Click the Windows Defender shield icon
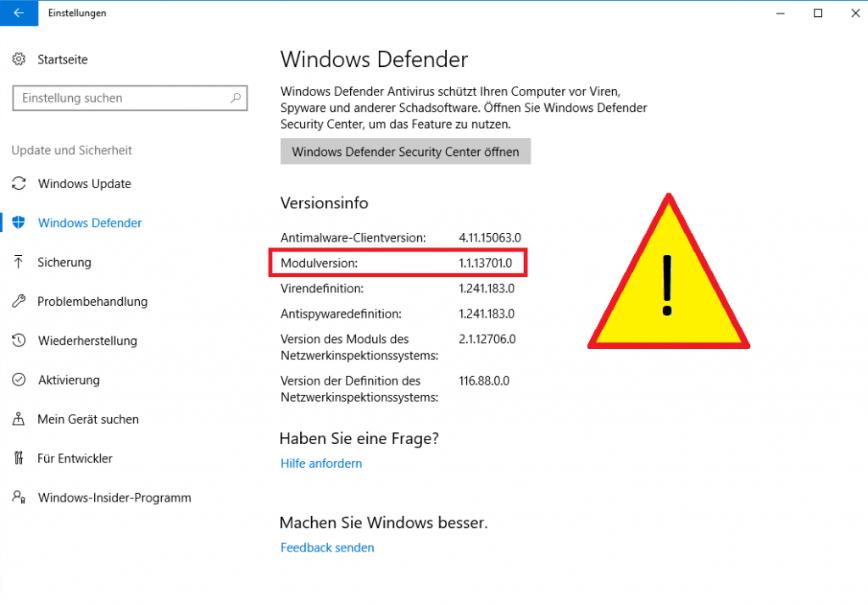This screenshot has height=605, width=868. point(19,222)
